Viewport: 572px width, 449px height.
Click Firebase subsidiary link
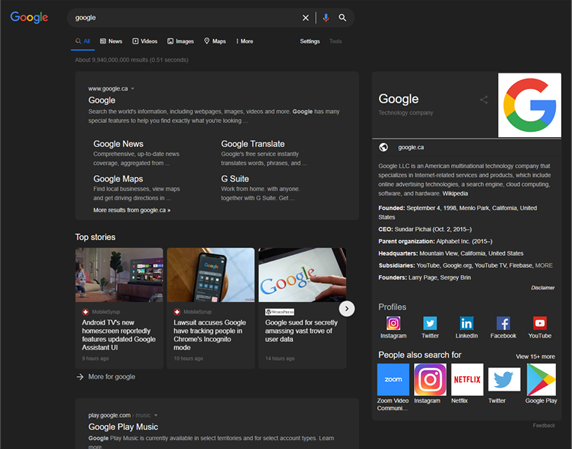[521, 266]
